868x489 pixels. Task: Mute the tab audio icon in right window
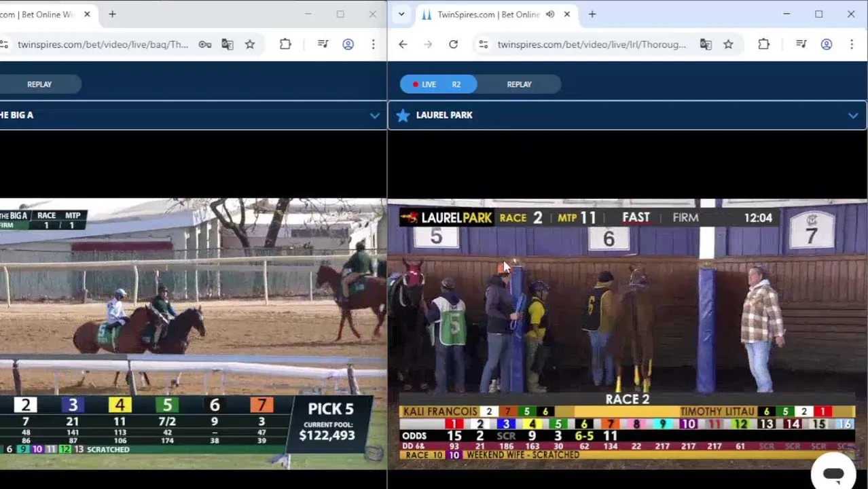[550, 14]
